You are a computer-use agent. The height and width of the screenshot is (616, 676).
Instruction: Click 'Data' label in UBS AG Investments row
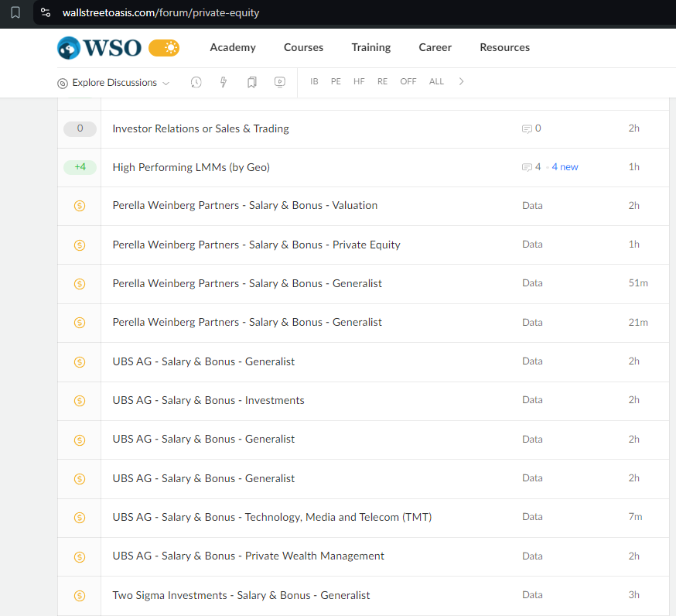(532, 400)
